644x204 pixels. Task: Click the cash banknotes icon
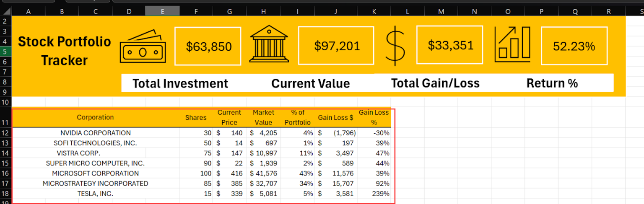click(x=141, y=47)
